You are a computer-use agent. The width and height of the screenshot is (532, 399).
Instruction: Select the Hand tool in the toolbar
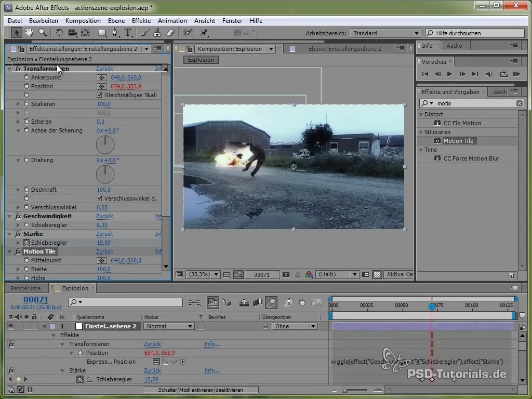point(29,33)
